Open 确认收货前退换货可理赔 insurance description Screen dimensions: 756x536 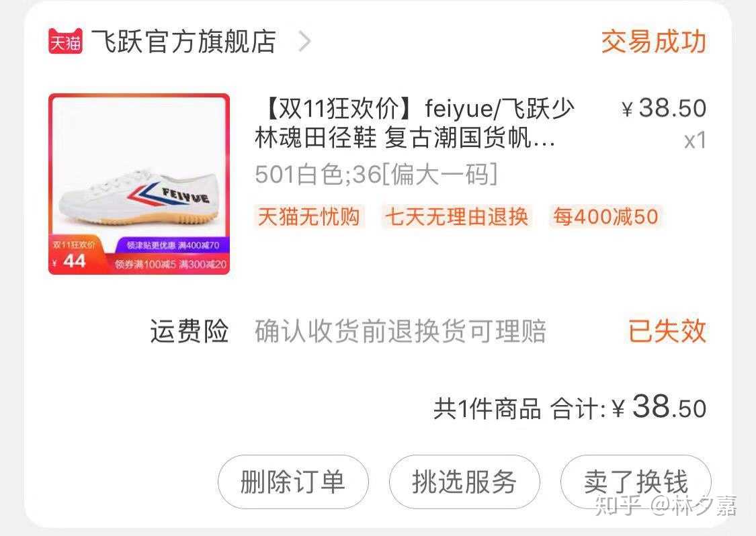401,331
